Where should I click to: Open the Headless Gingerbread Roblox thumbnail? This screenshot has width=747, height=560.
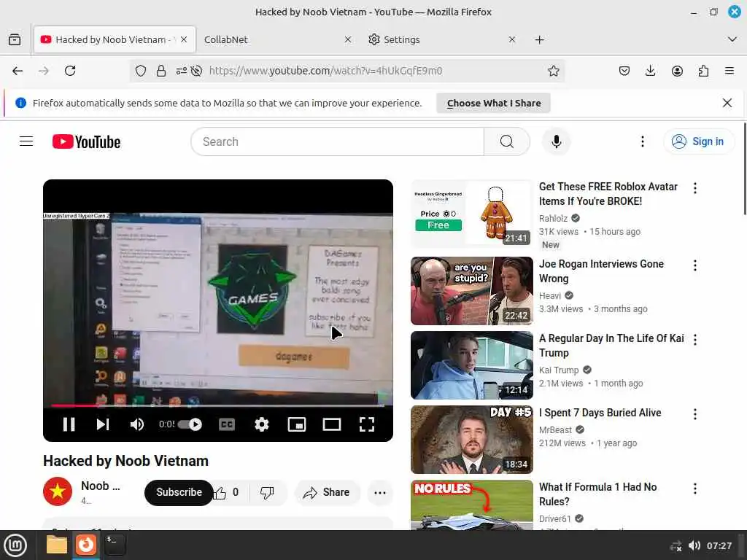(x=472, y=214)
